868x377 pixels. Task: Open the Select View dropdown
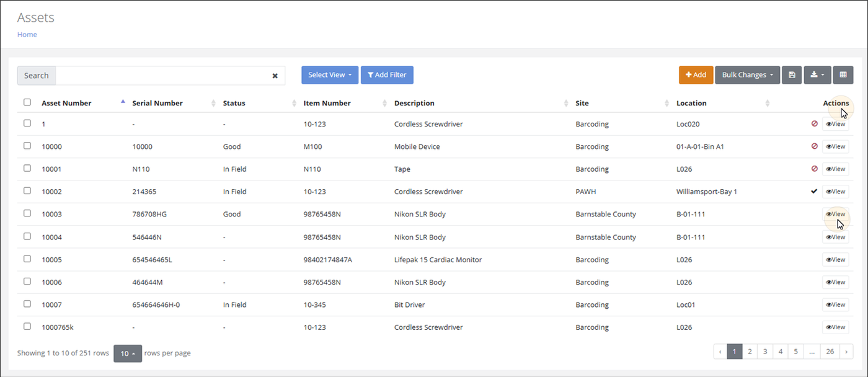coord(330,75)
